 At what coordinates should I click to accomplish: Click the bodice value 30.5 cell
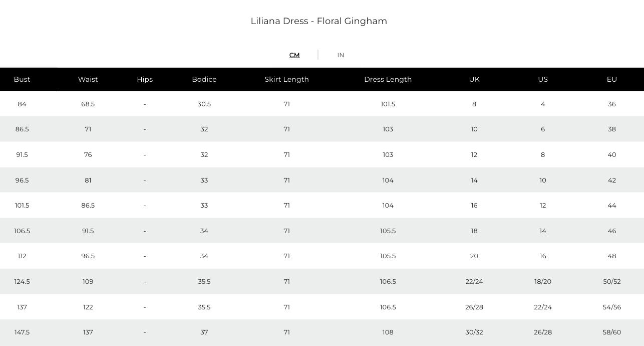tap(204, 104)
